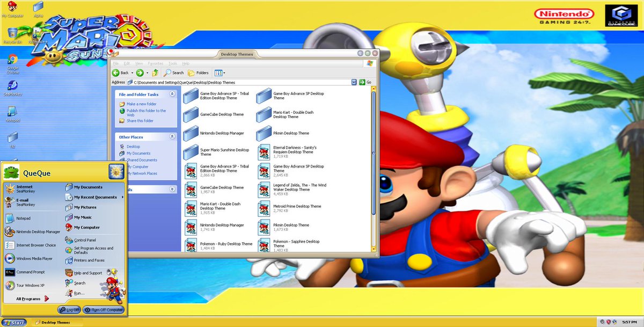Open the Favorites menu
Viewport: 644px width, 327px height.
pos(156,63)
